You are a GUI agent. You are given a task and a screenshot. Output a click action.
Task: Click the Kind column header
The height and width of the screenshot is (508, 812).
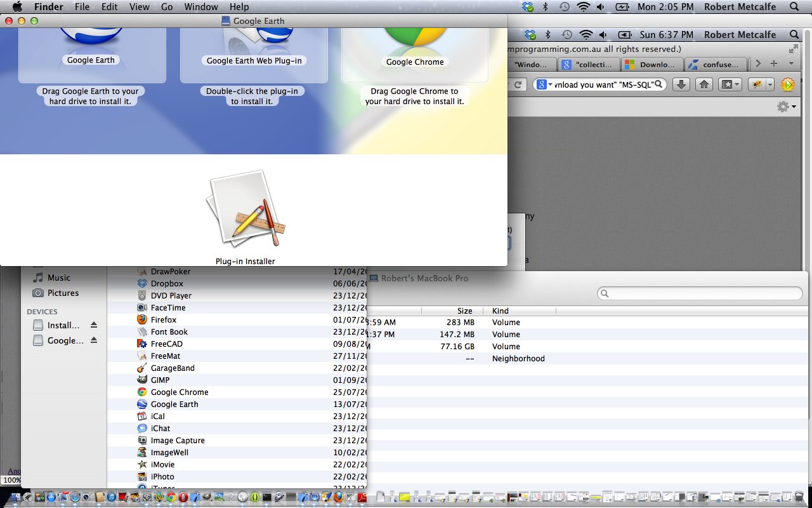pos(501,311)
